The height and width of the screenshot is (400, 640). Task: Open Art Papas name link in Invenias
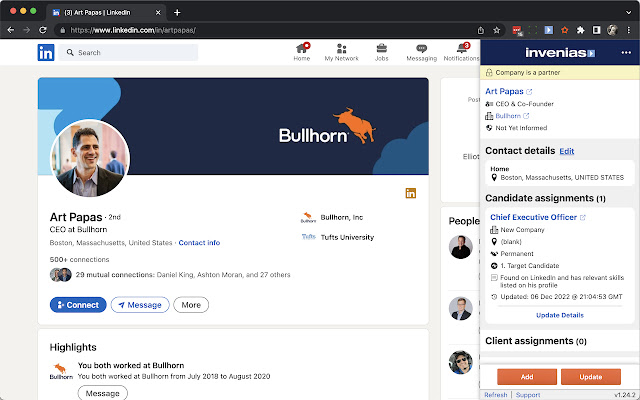tap(504, 91)
